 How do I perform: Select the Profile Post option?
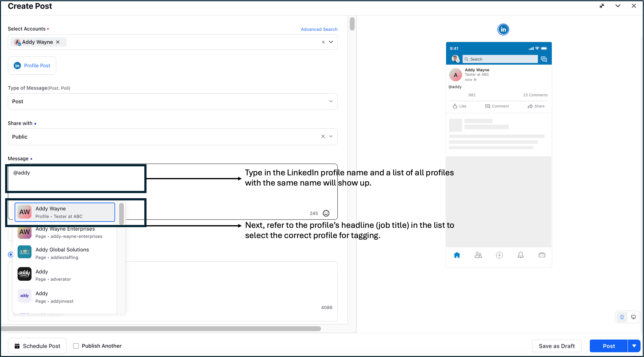32,65
